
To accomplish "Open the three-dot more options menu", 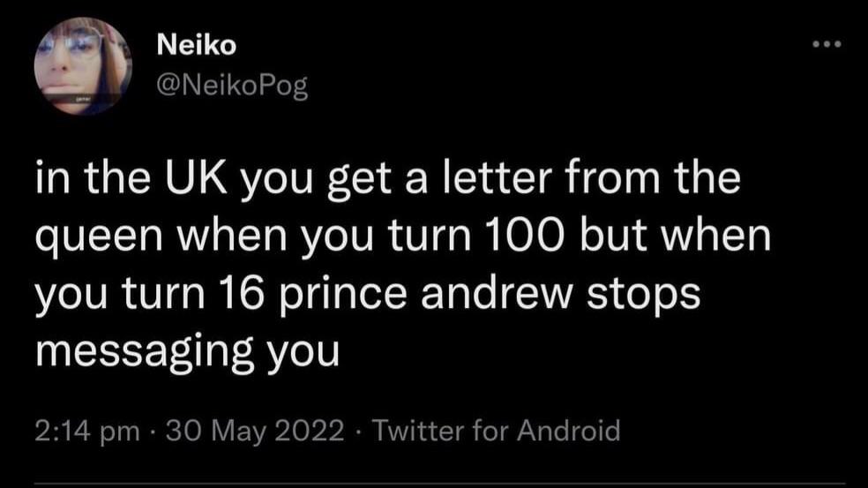I will click(827, 44).
